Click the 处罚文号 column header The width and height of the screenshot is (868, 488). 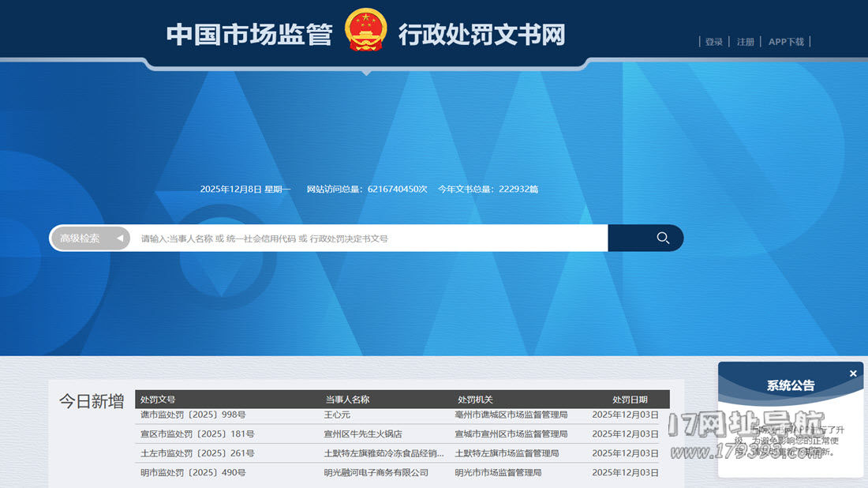click(x=158, y=400)
